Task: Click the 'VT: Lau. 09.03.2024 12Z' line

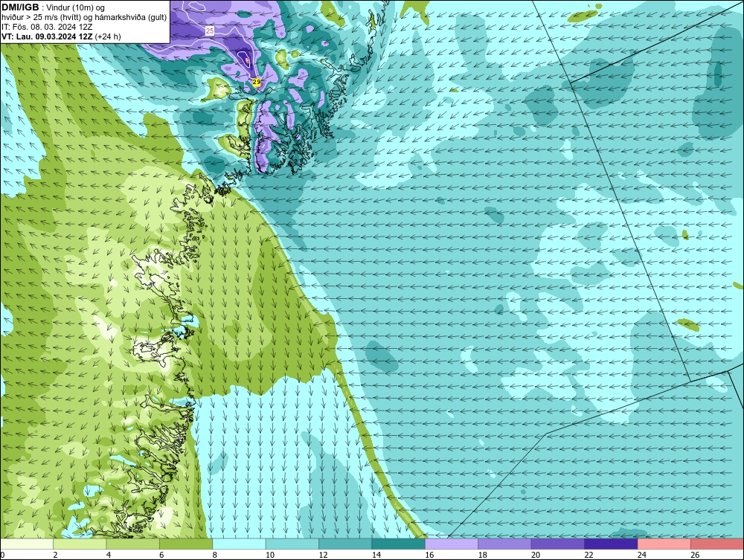Action: tap(48, 36)
